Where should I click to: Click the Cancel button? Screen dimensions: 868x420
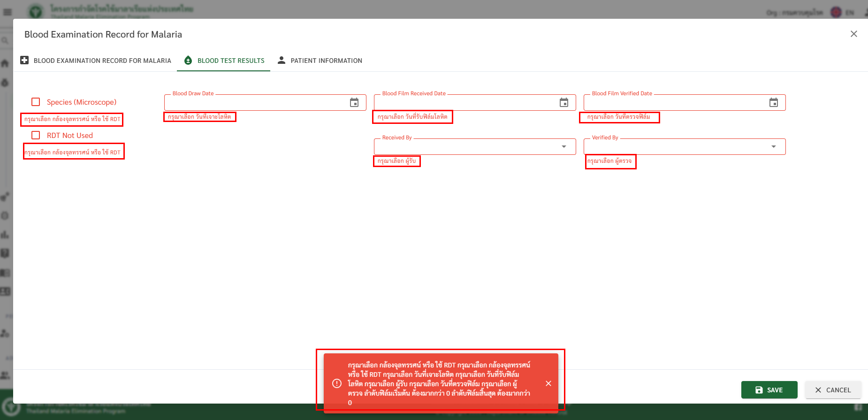[833, 390]
